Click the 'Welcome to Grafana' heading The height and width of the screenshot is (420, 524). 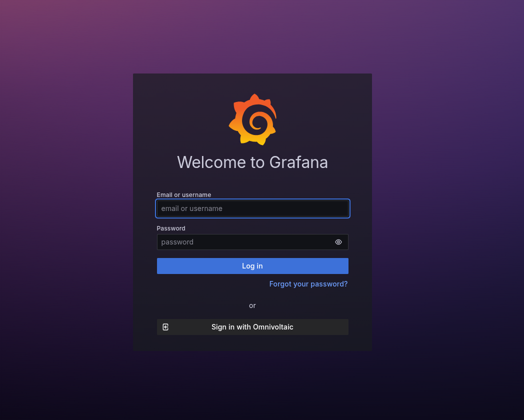click(252, 162)
